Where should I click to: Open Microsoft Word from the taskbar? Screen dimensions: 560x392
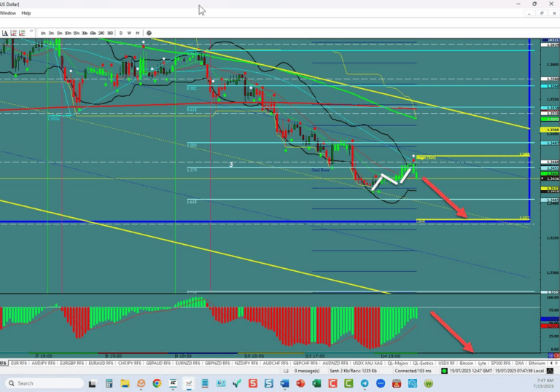pos(284,384)
